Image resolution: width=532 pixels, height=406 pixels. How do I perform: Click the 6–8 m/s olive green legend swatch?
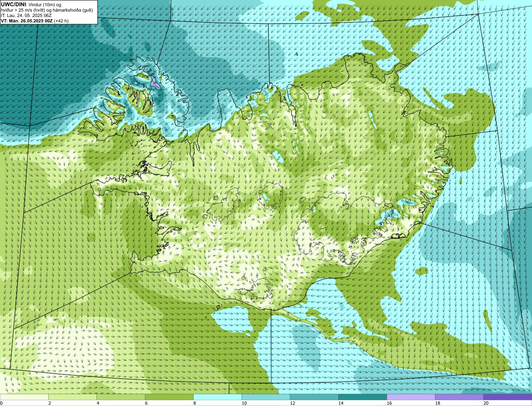click(169, 397)
